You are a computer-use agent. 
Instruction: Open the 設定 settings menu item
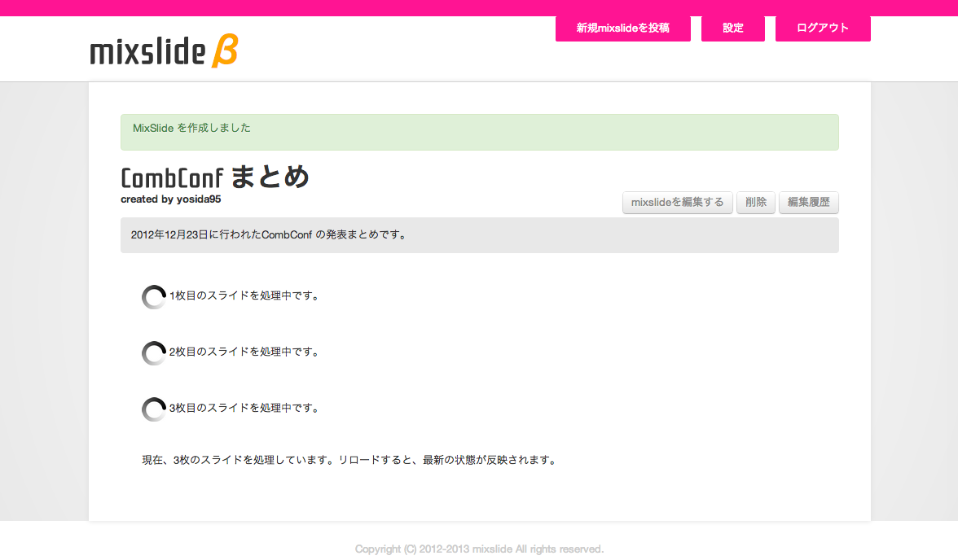(x=732, y=28)
